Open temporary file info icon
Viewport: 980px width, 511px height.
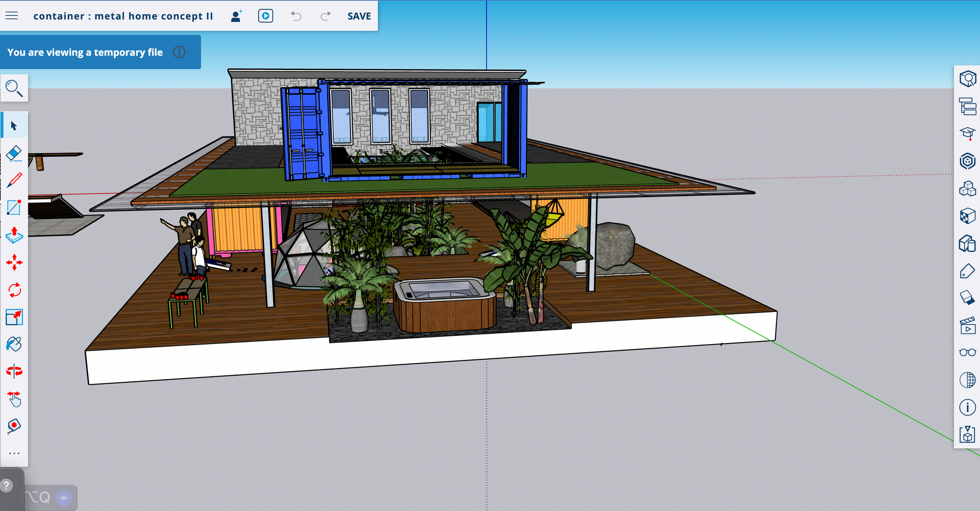pyautogui.click(x=179, y=52)
